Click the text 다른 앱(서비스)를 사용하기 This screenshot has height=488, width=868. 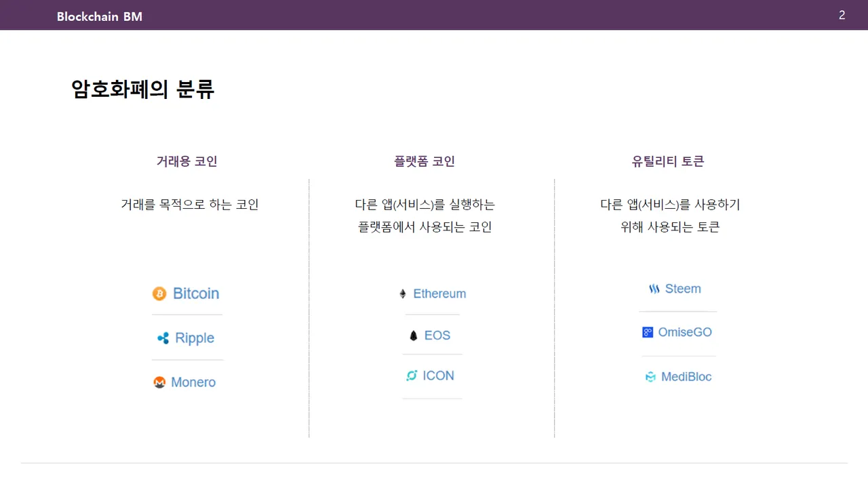click(x=670, y=204)
